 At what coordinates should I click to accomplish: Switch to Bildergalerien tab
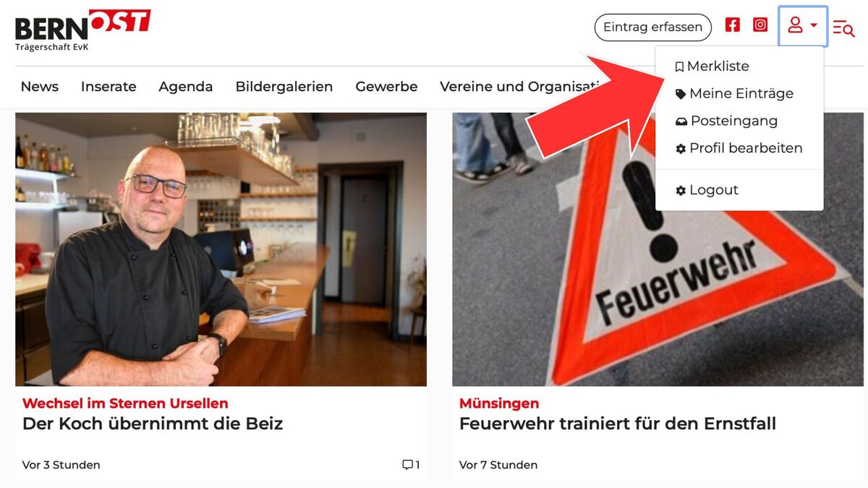click(284, 87)
